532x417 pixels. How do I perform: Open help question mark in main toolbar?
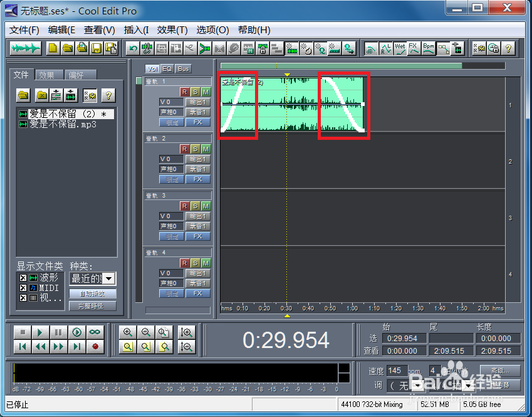tap(508, 48)
